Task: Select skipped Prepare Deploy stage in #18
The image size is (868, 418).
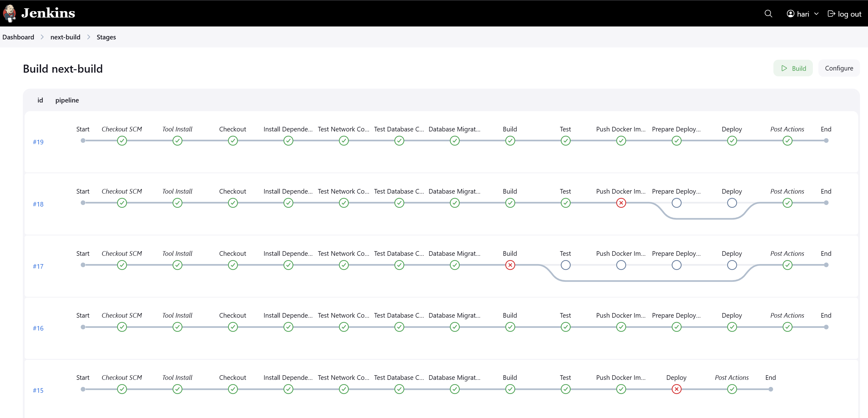Action: [x=677, y=203]
